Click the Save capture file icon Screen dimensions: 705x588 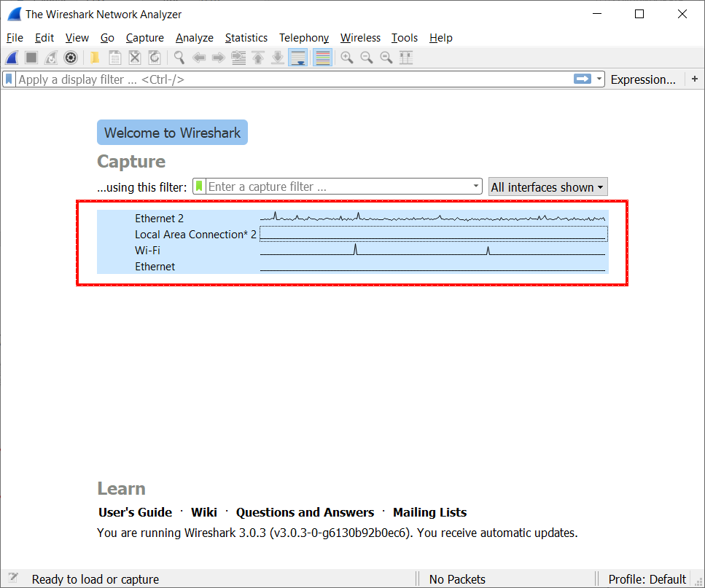114,58
